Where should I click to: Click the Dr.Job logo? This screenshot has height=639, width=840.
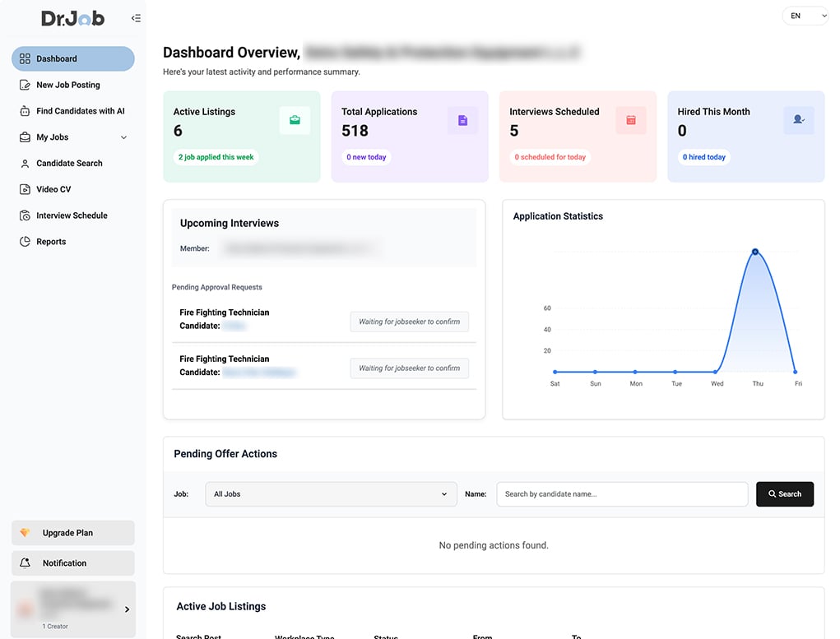click(x=73, y=18)
